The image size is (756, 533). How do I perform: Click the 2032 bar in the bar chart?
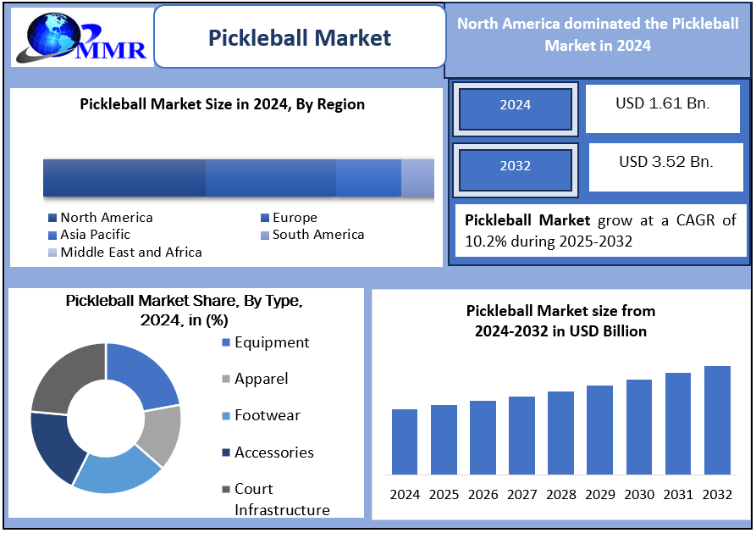tap(717, 419)
